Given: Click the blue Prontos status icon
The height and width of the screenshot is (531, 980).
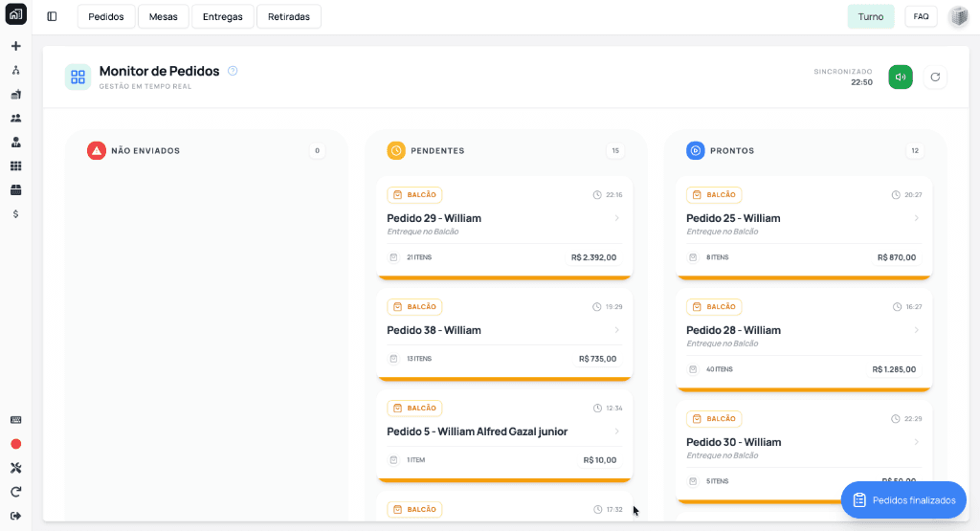Looking at the screenshot, I should (696, 150).
